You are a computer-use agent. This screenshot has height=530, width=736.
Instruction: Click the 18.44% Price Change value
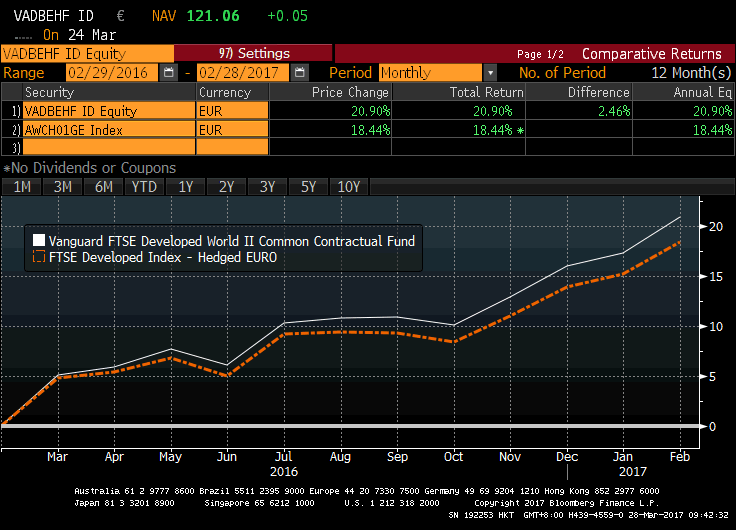[x=370, y=130]
